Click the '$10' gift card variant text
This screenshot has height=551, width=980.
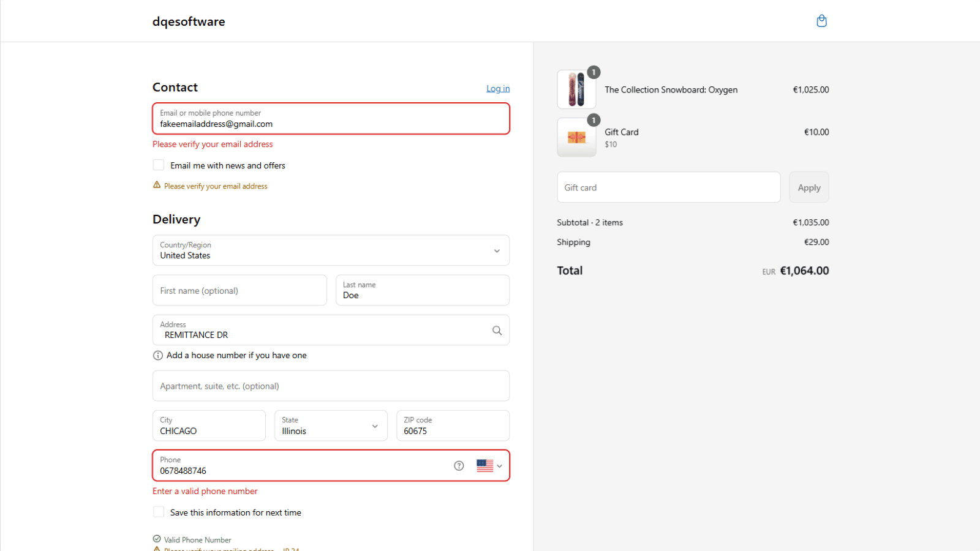point(611,144)
